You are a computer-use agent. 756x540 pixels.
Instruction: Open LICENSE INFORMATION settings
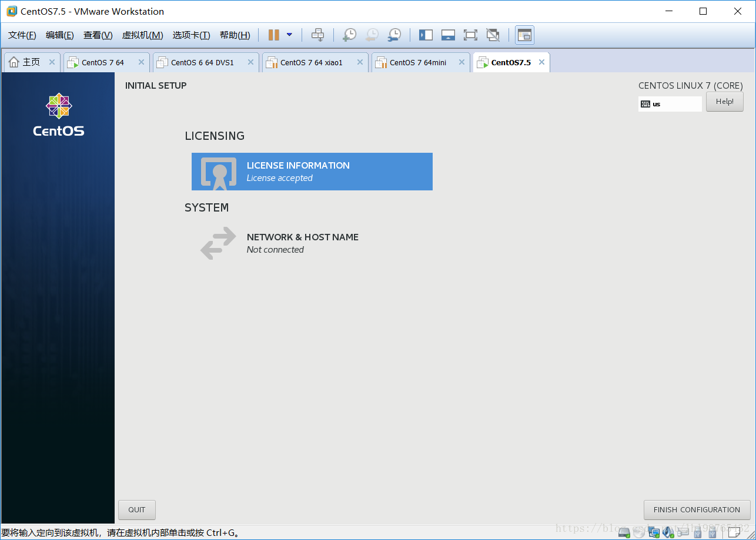(x=312, y=172)
